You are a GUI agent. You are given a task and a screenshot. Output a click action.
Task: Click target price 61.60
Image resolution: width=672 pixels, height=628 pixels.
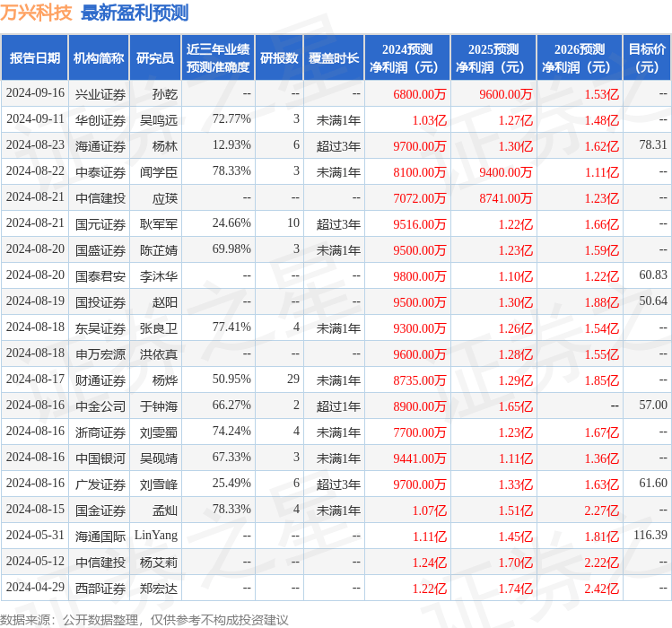click(x=653, y=483)
